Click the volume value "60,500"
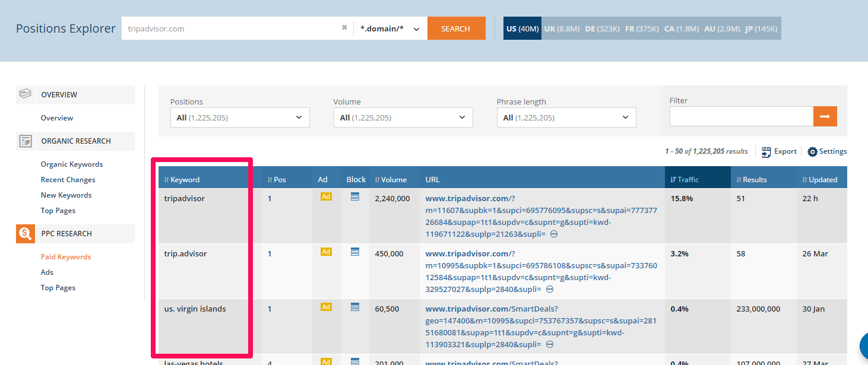Image resolution: width=868 pixels, height=365 pixels. coord(387,309)
